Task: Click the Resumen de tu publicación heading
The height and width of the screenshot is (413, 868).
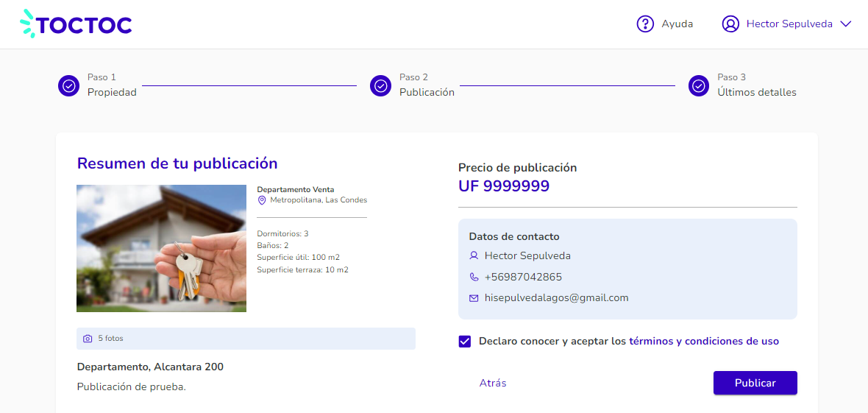Action: tap(177, 163)
